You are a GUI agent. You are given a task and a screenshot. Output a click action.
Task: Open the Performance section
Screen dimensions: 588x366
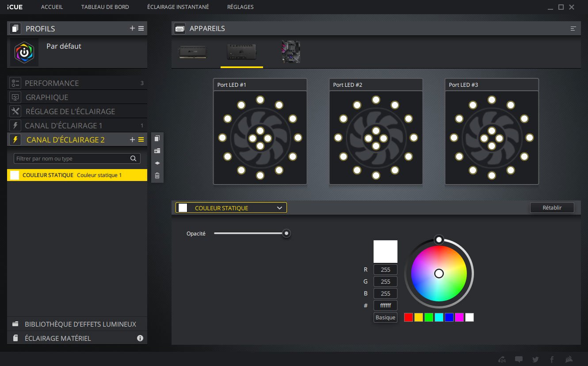(77, 83)
